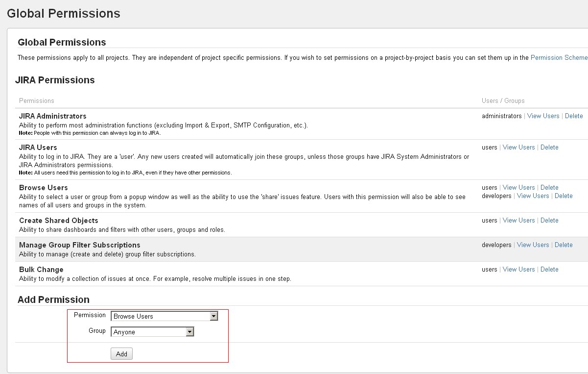588x374 pixels.
Task: View users in JIRA Users row
Action: pyautogui.click(x=518, y=148)
